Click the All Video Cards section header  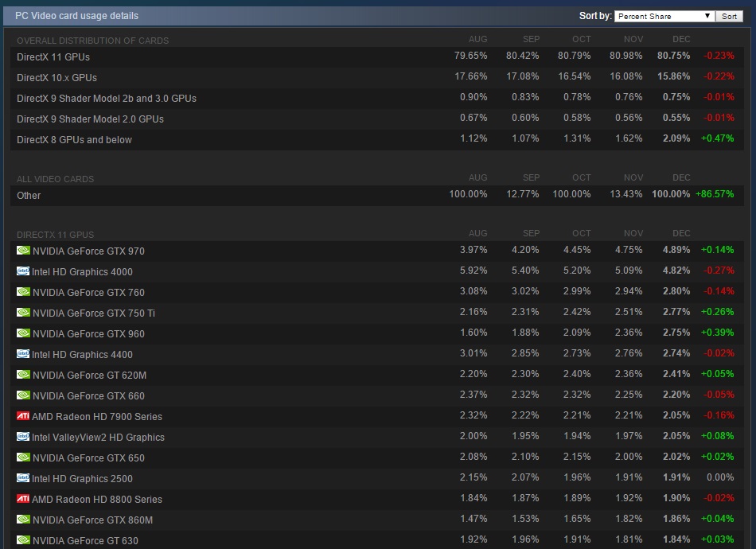coord(56,179)
